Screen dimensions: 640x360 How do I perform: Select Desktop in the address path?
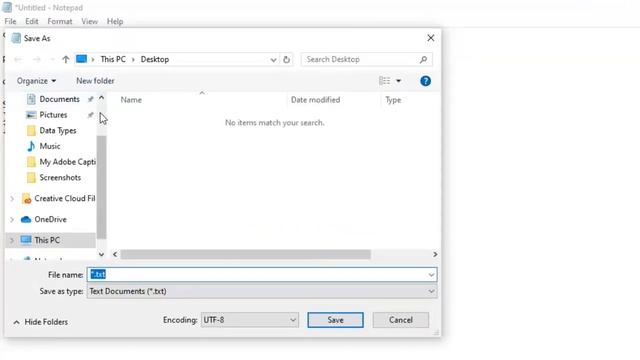click(x=155, y=59)
